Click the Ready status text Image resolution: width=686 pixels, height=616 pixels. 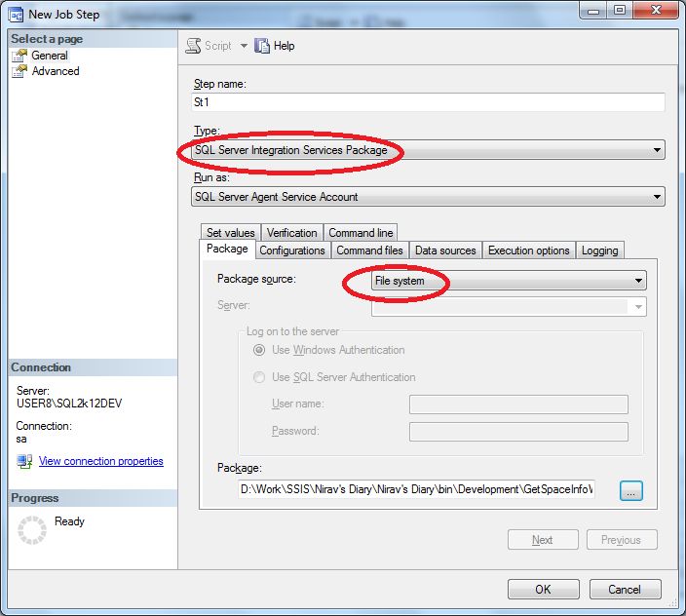coord(69,521)
